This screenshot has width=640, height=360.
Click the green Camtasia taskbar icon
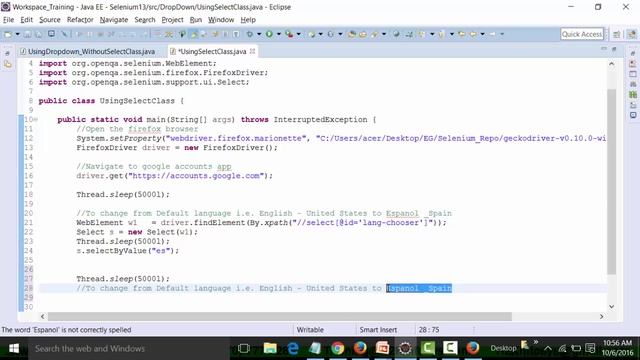[x=427, y=348]
